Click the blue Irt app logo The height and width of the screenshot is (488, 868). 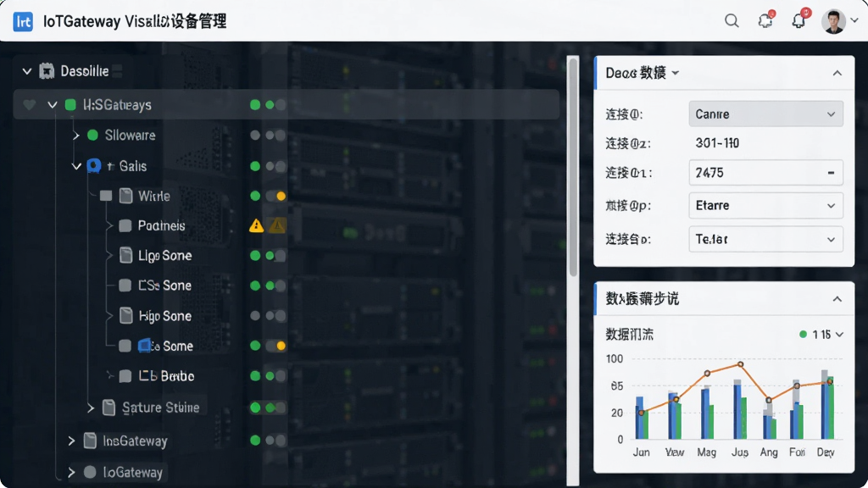[x=23, y=21]
